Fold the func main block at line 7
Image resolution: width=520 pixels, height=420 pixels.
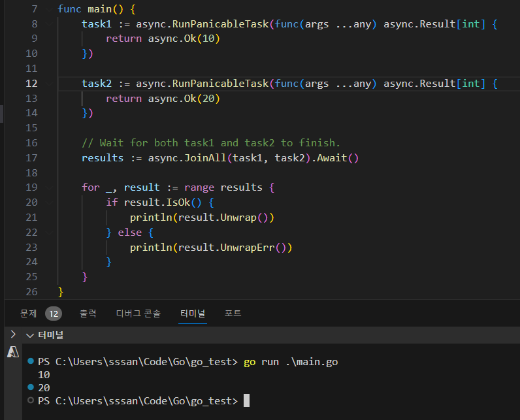[x=50, y=9]
